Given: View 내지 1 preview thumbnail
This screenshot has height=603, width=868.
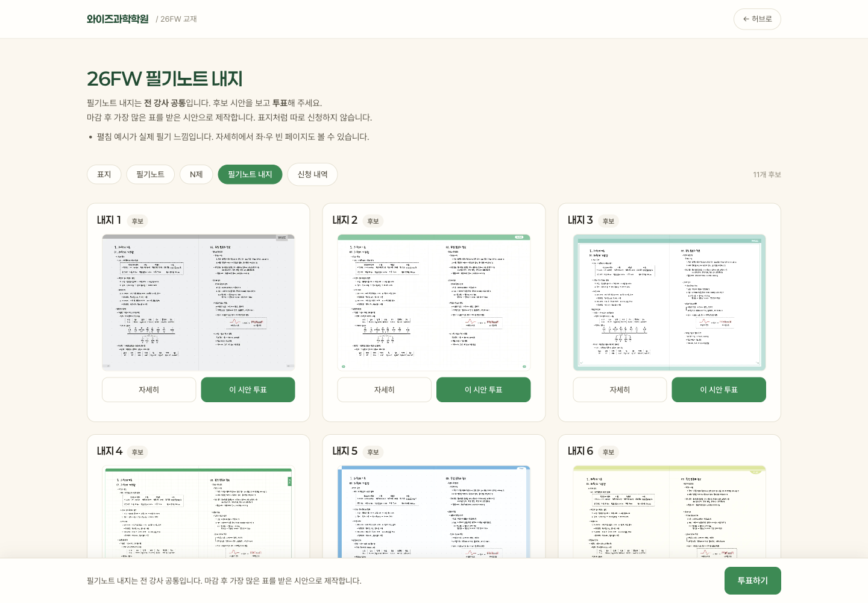Looking at the screenshot, I should coord(198,302).
